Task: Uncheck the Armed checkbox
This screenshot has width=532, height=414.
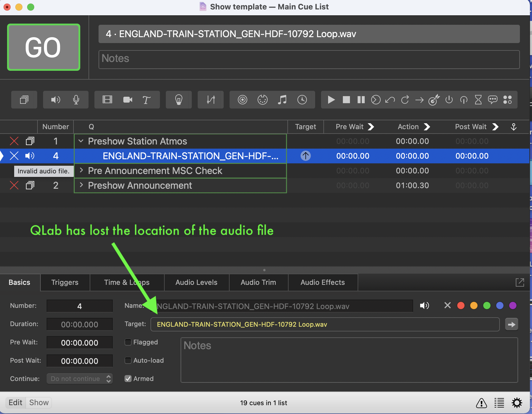Action: [x=128, y=379]
